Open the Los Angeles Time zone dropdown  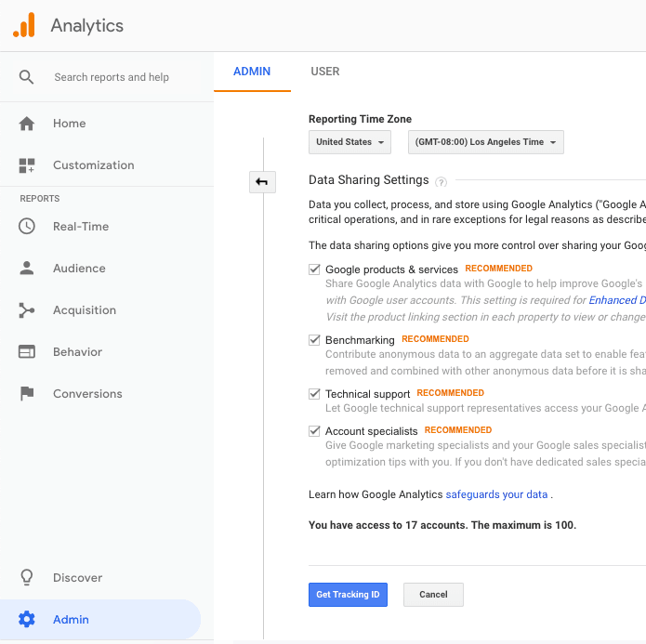486,142
